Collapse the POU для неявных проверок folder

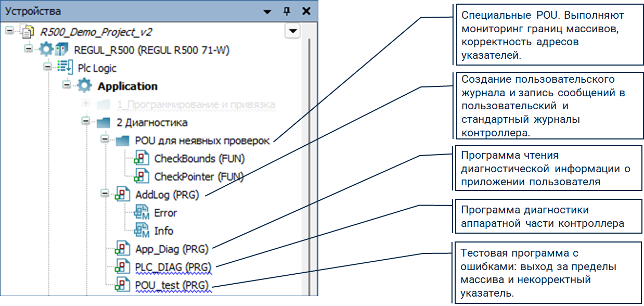click(x=105, y=141)
